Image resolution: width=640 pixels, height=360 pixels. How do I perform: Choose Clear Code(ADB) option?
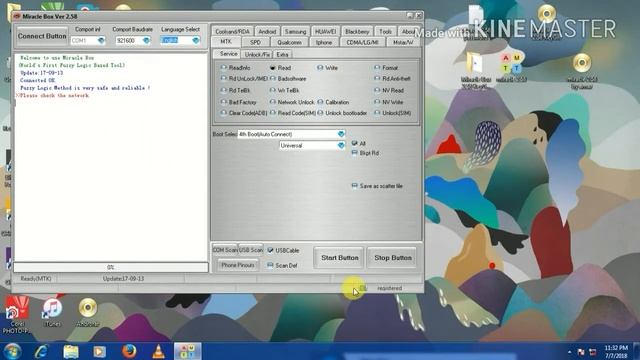coord(224,113)
